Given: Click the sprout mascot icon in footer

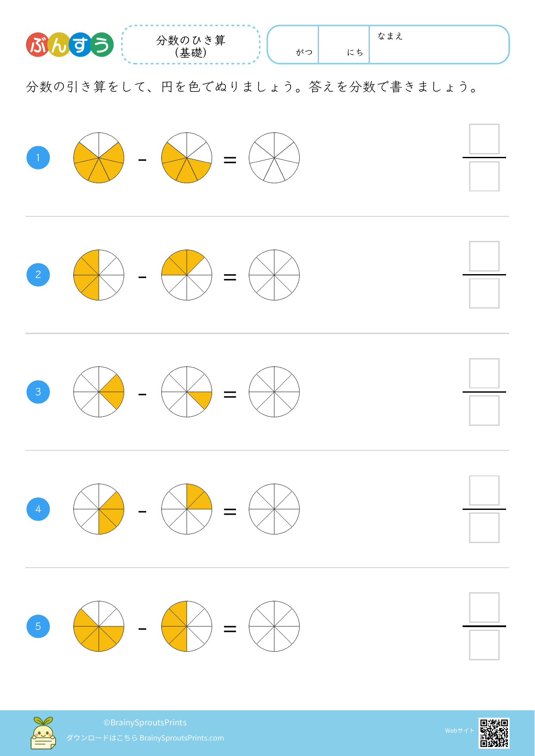Looking at the screenshot, I should (x=43, y=733).
